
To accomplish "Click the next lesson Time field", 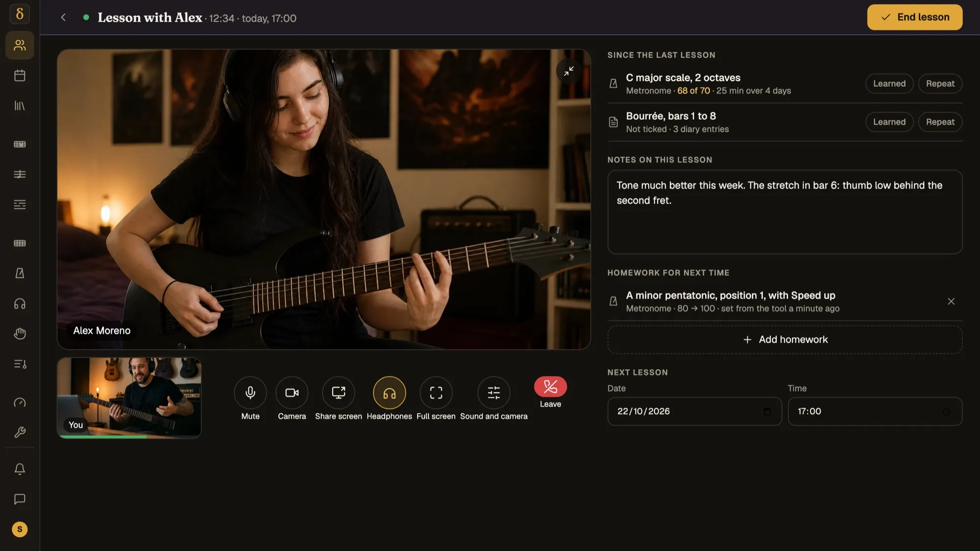I will point(875,412).
